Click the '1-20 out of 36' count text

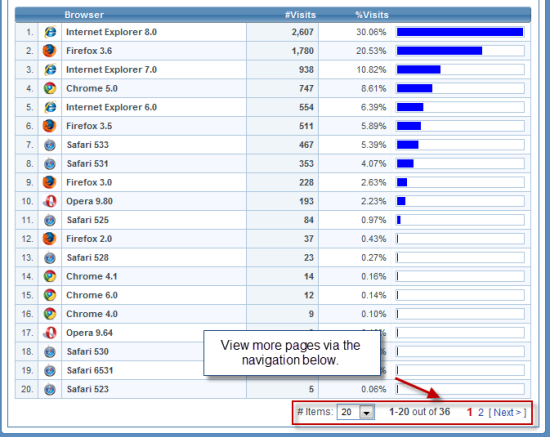coord(420,412)
